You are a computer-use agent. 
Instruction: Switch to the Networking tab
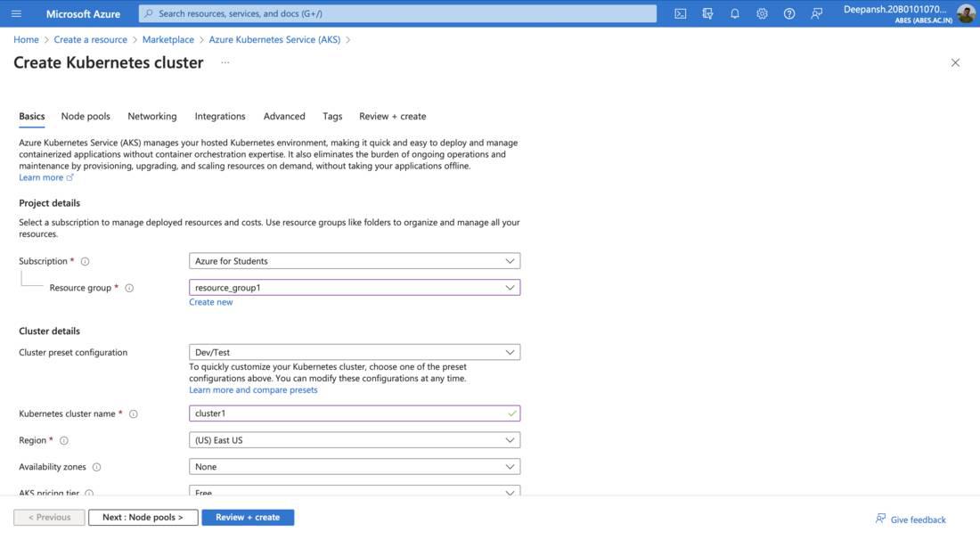click(x=151, y=116)
